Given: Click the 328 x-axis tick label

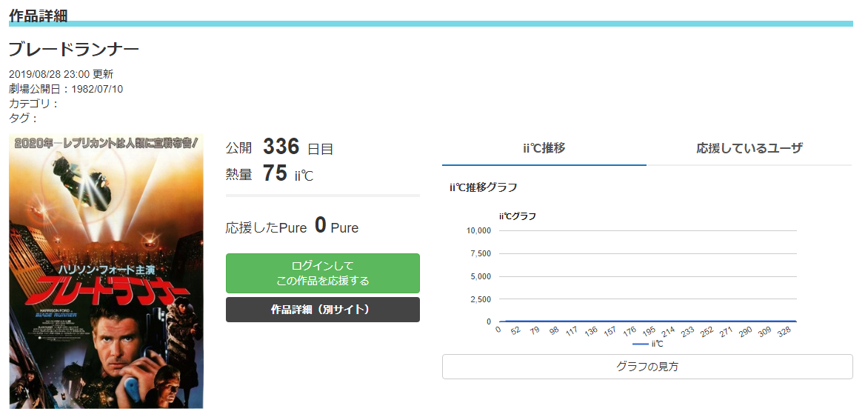Looking at the screenshot, I should (784, 330).
